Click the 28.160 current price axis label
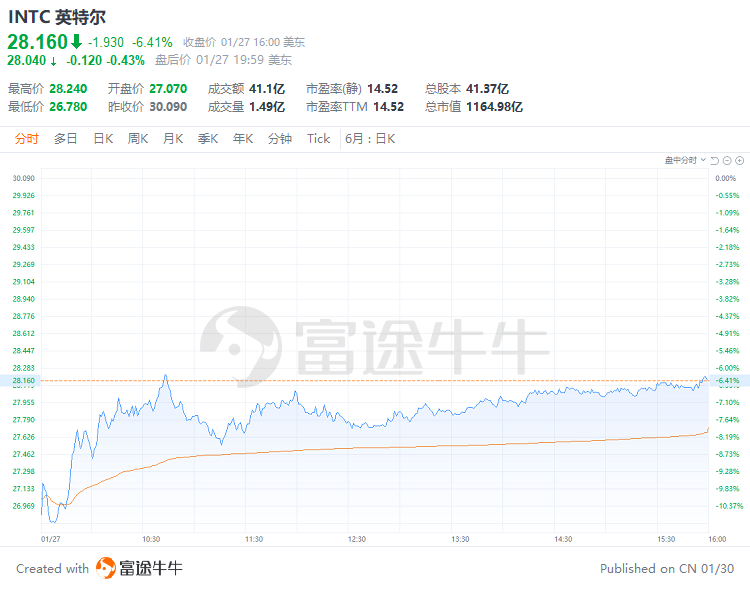The width and height of the screenshot is (750, 589). (x=23, y=381)
